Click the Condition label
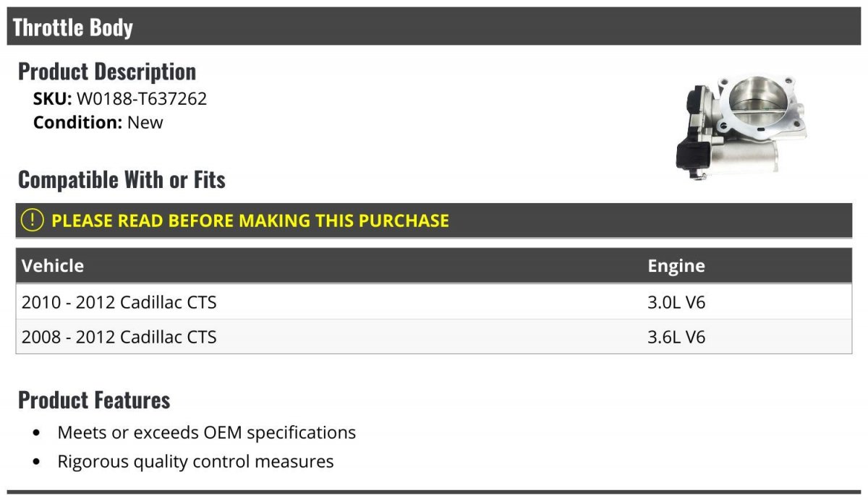The height and width of the screenshot is (501, 868). pos(77,122)
